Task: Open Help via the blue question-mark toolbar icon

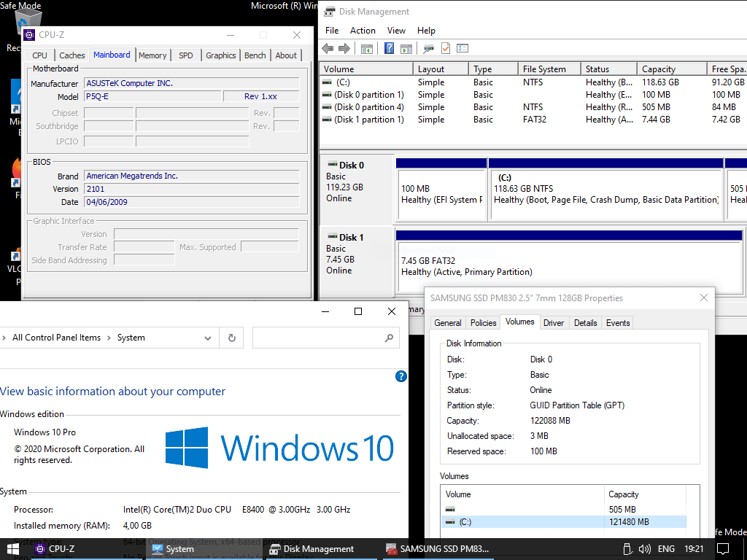Action: [x=390, y=48]
